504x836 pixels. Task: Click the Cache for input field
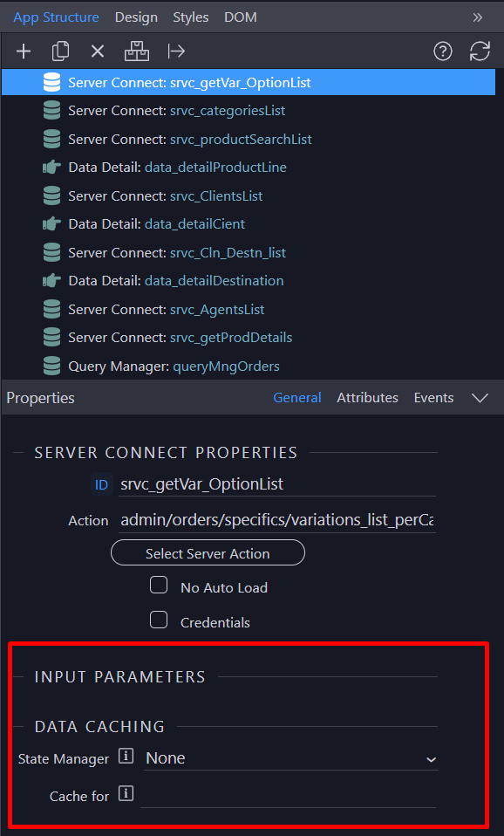click(289, 796)
